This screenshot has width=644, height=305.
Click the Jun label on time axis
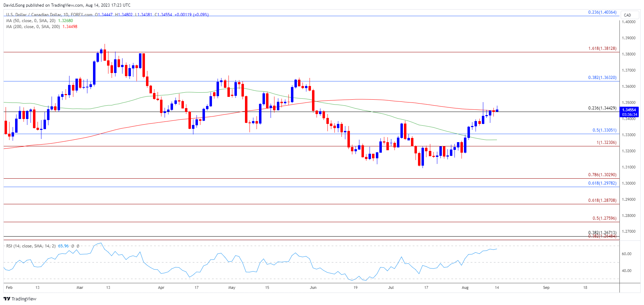[313, 287]
